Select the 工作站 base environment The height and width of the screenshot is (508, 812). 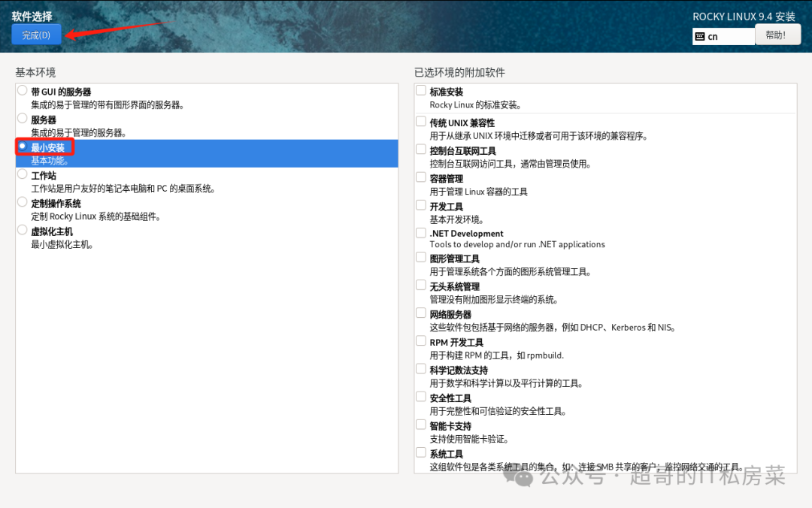pyautogui.click(x=23, y=175)
